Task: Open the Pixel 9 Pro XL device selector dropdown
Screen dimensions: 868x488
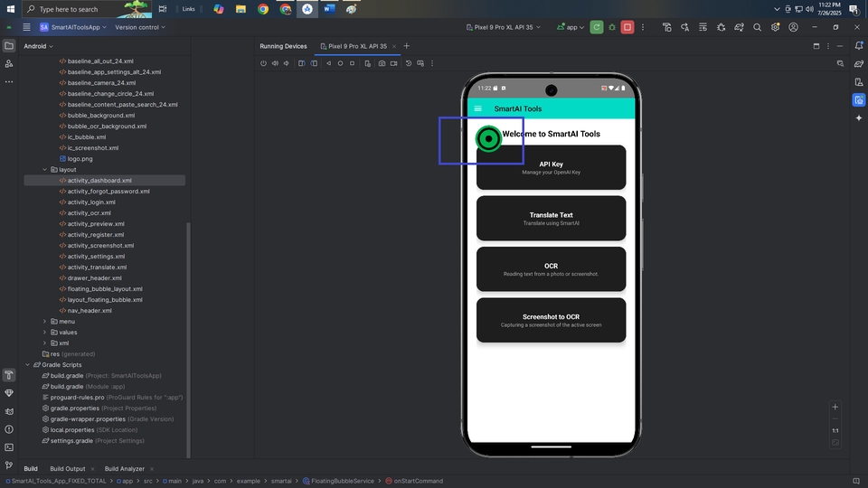Action: point(504,27)
